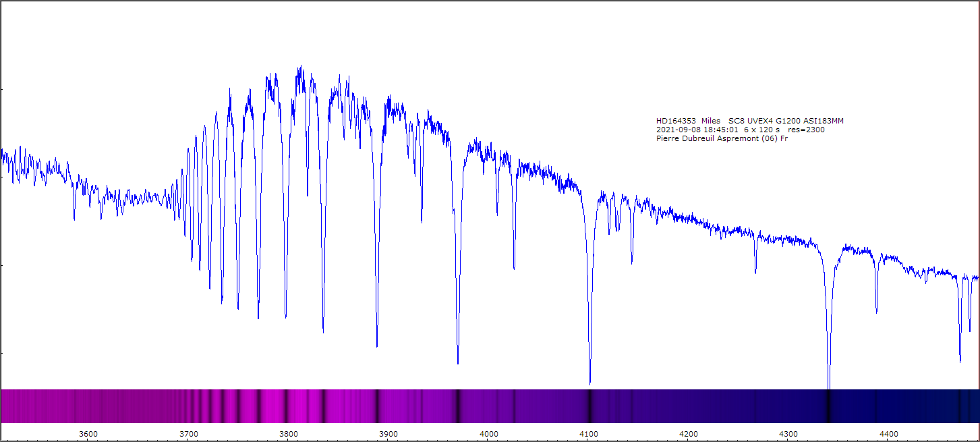Click the 4400 wavelength axis label
The height and width of the screenshot is (442, 980).
coord(889,433)
